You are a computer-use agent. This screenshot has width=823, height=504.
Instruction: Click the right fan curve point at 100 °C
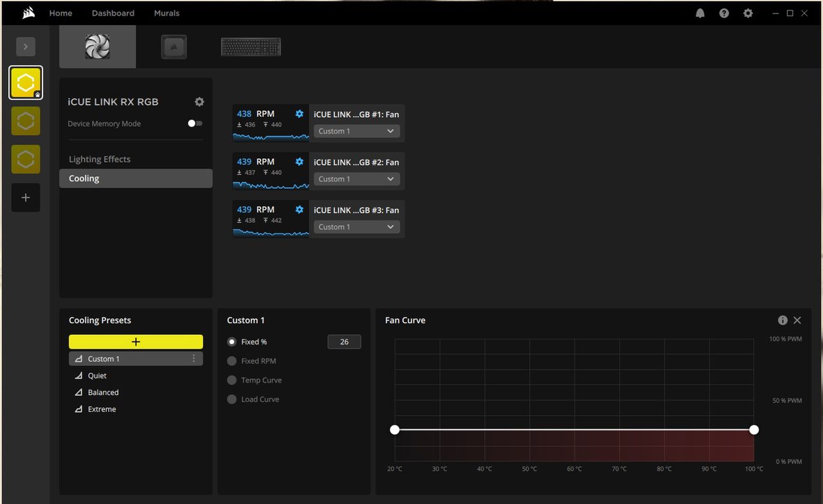754,429
